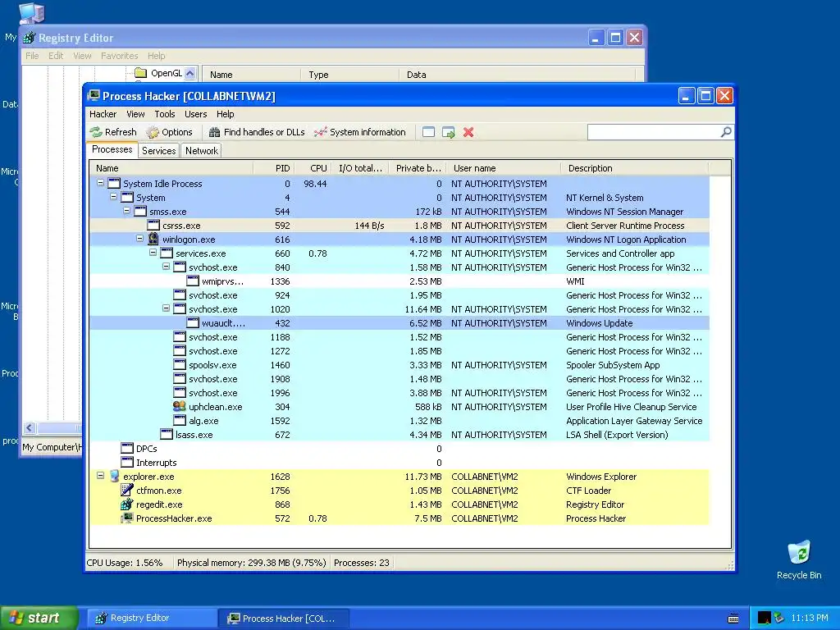Click the spoolsv.exe process icon
840x630 pixels.
coord(180,365)
